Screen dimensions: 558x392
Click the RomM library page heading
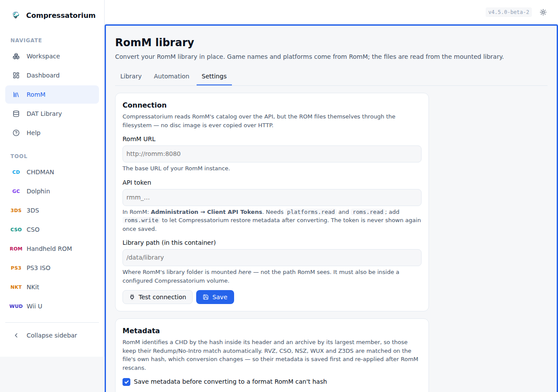pos(154,42)
